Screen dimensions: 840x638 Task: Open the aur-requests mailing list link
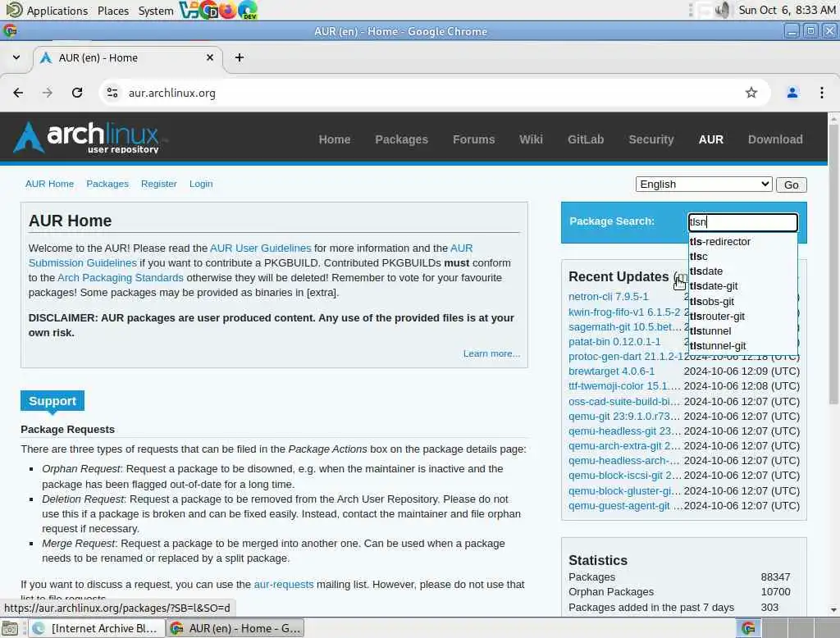[283, 585]
